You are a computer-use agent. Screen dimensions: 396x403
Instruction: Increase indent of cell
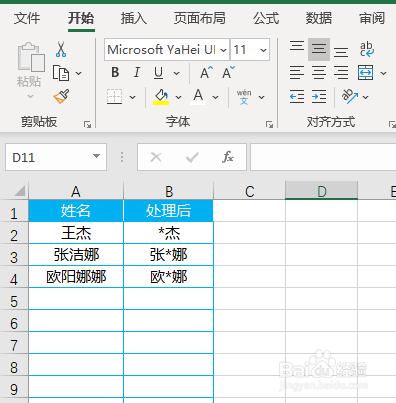click(319, 97)
